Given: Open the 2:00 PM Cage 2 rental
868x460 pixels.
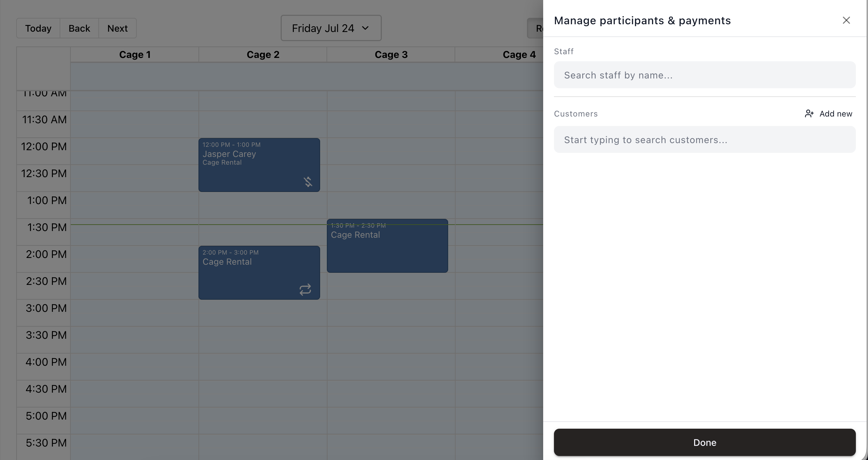Looking at the screenshot, I should coord(259,273).
